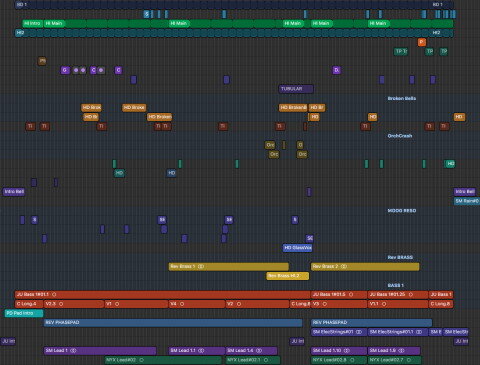The image size is (480, 365).
Task: Select C Long.8 region between V2 and V3
Action: (x=300, y=304)
